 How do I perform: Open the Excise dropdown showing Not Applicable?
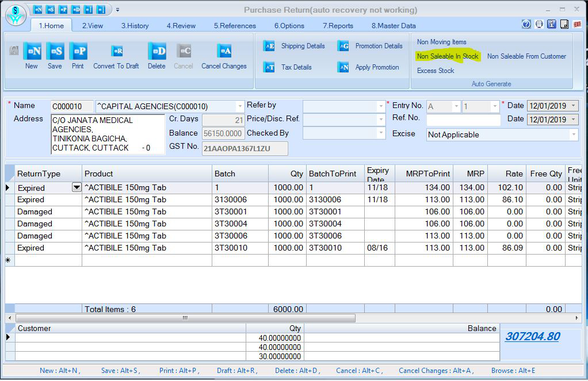tap(573, 135)
